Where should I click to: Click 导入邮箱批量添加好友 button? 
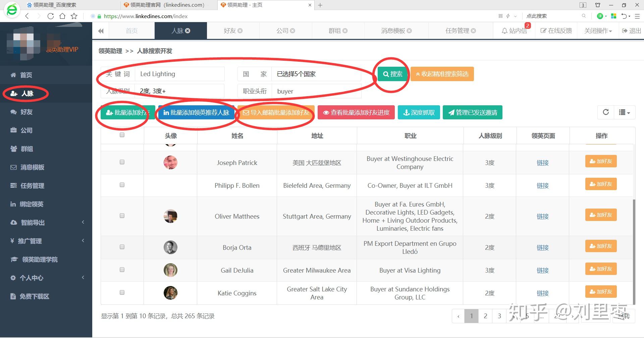(x=276, y=113)
